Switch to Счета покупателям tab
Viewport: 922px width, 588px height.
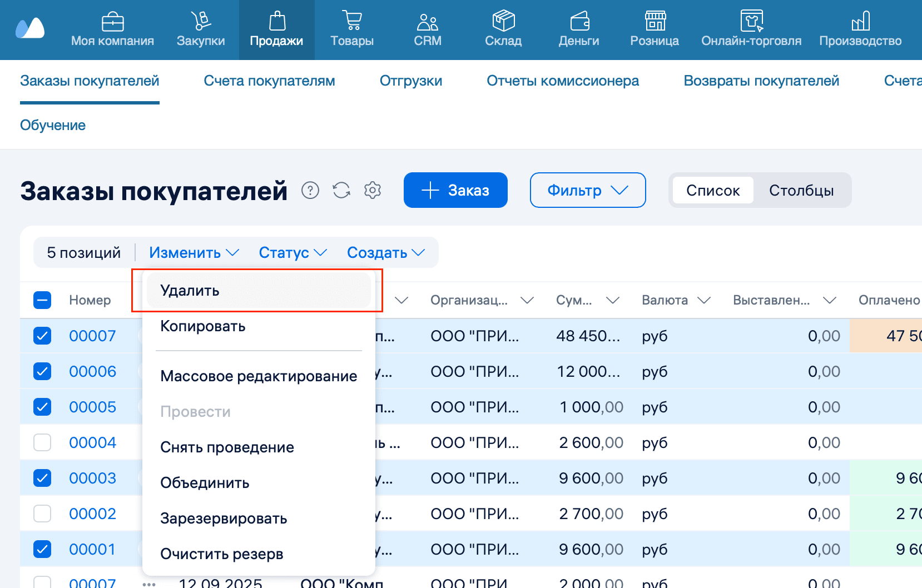(269, 81)
